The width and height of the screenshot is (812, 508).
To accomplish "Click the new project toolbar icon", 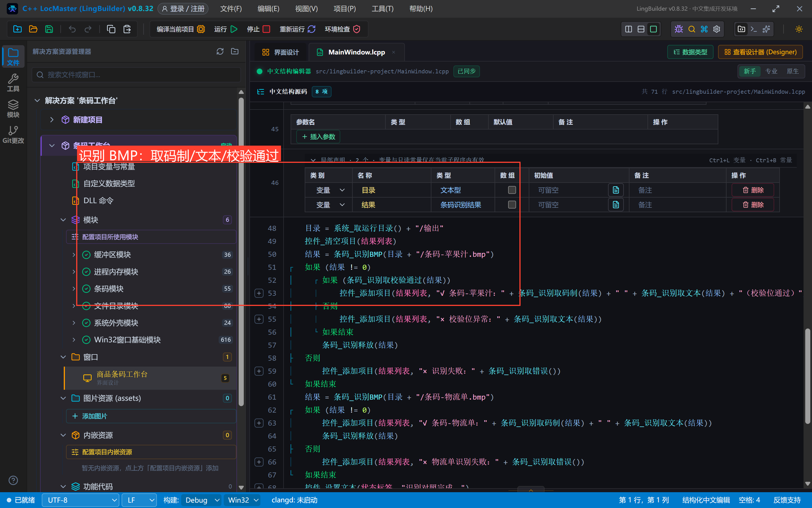I will tap(17, 29).
